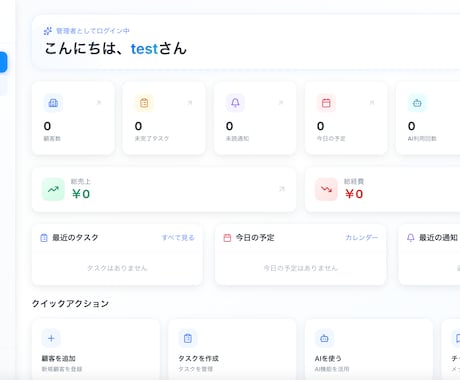Open 未読通知 card arrow

tap(281, 103)
